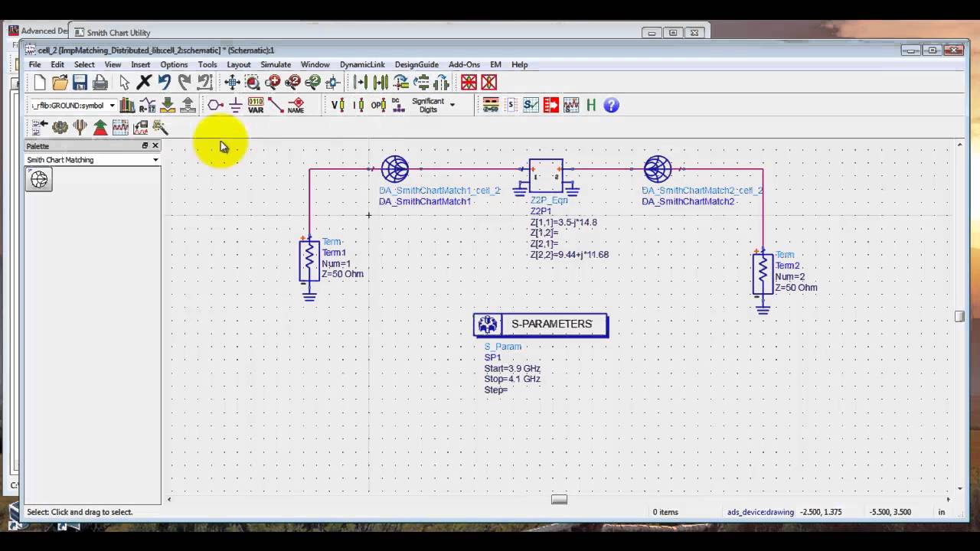The width and height of the screenshot is (980, 551).
Task: Open the DesignGuide menu
Action: tap(416, 64)
